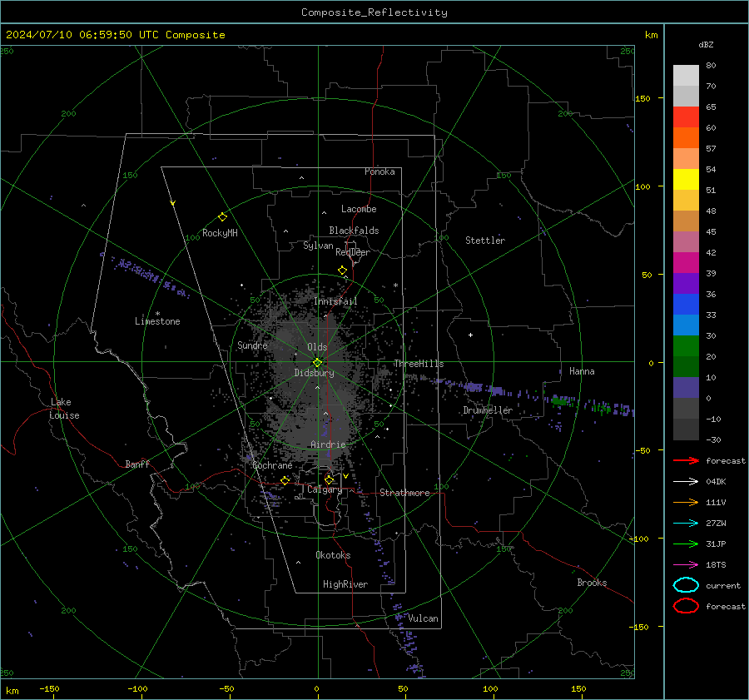Click the Strathmore town label

[x=404, y=493]
